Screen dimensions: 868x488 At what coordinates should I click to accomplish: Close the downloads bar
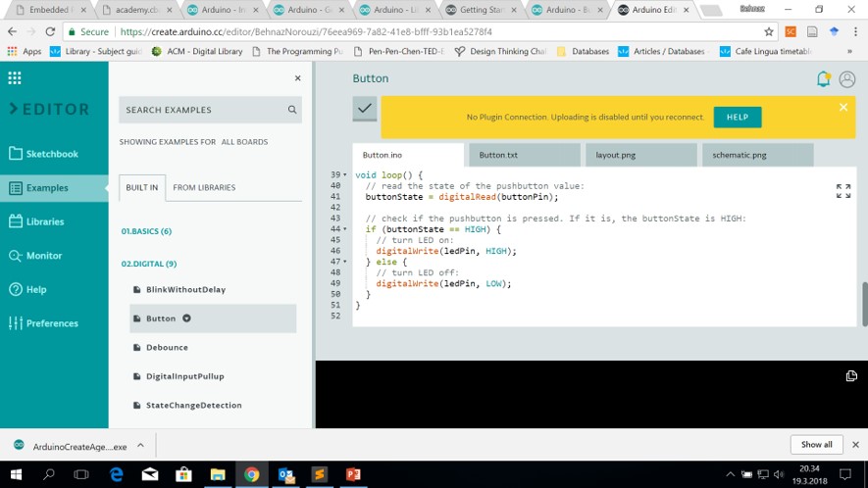856,444
